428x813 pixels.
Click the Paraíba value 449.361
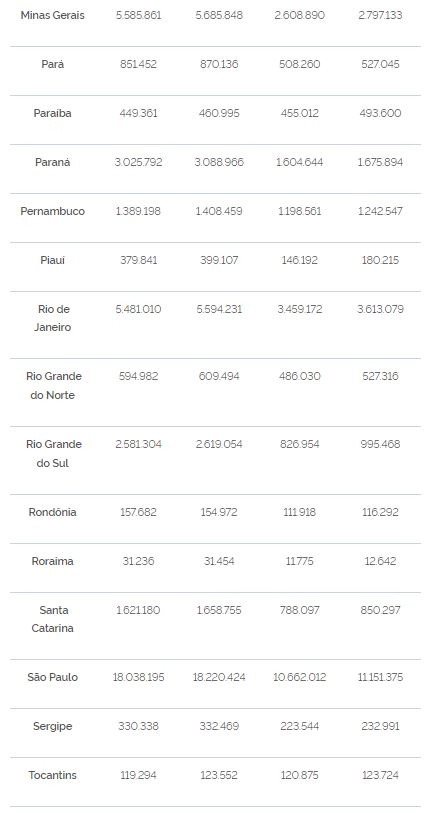click(x=138, y=113)
